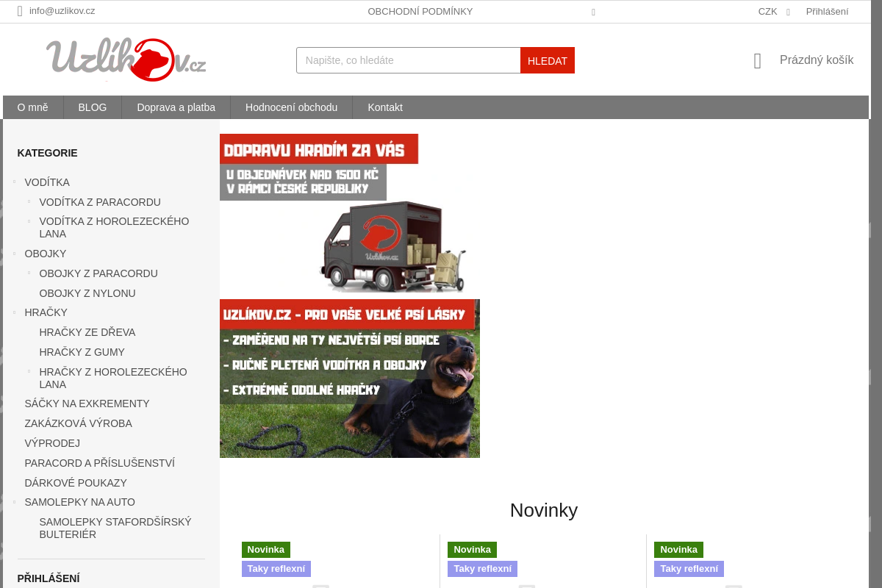
Task: Expand HRAČKY Z HOROLEZECKÉHO LANA arrow
Action: pyautogui.click(x=29, y=370)
